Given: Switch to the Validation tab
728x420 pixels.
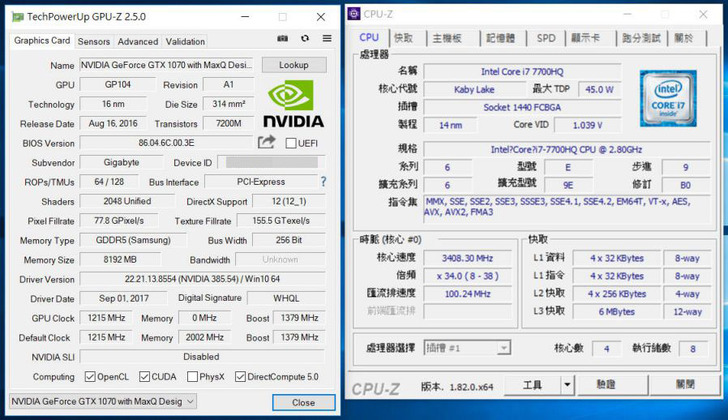Looking at the screenshot, I should coord(185,41).
